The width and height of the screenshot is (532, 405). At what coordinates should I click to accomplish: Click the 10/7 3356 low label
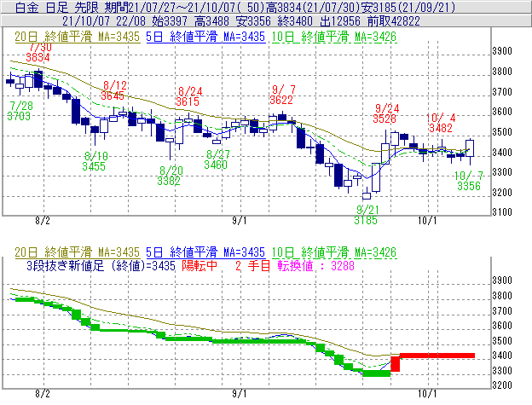[469, 181]
